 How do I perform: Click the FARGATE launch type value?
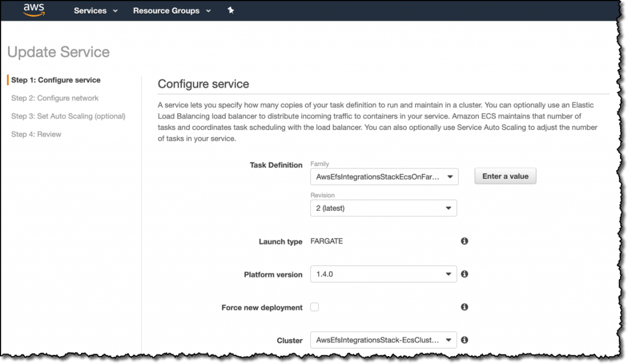click(x=326, y=241)
